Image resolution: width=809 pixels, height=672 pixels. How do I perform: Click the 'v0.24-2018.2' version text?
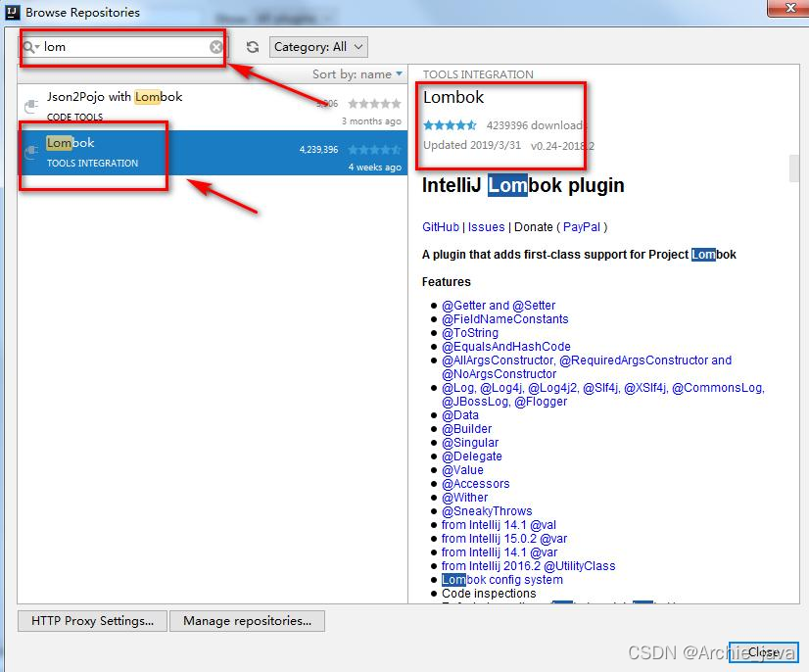(562, 146)
